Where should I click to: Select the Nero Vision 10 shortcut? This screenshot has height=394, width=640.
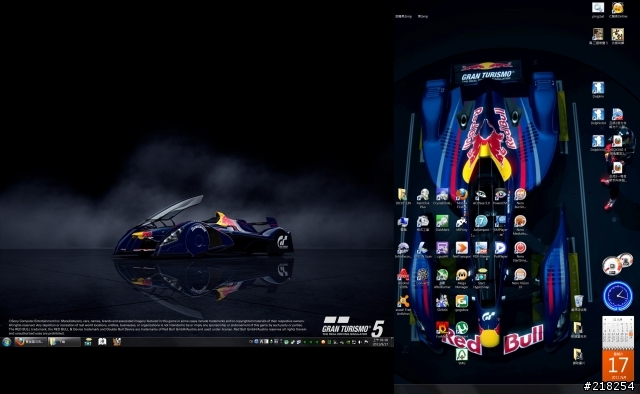(520, 275)
